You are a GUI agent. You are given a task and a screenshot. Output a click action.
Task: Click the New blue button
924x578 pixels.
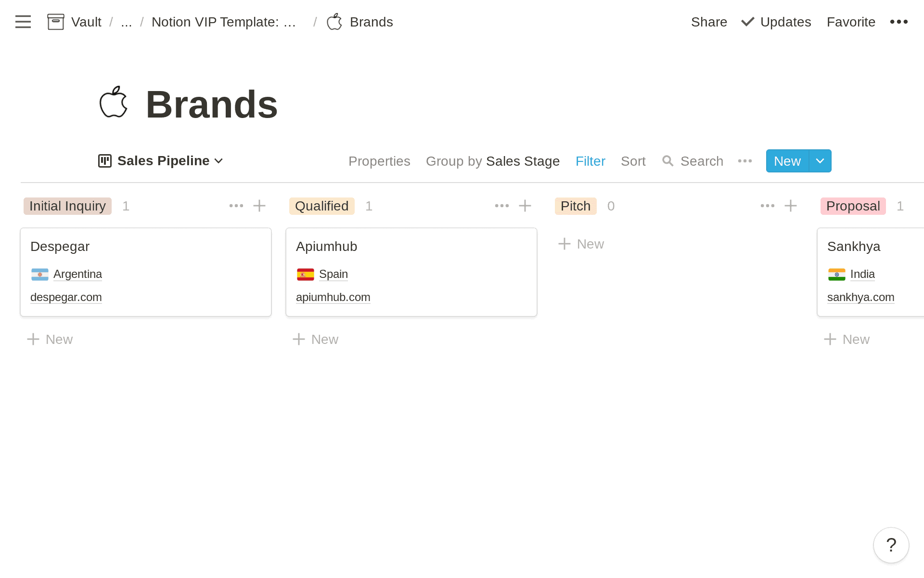click(x=786, y=161)
